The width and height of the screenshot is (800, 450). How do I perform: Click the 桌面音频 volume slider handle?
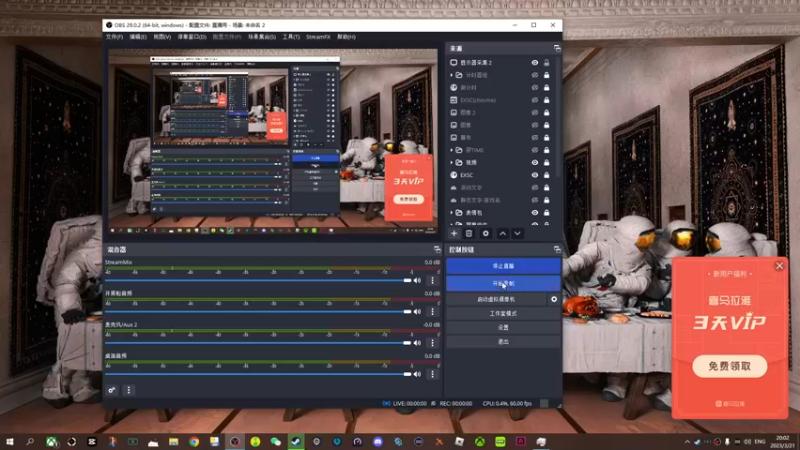[x=407, y=374]
